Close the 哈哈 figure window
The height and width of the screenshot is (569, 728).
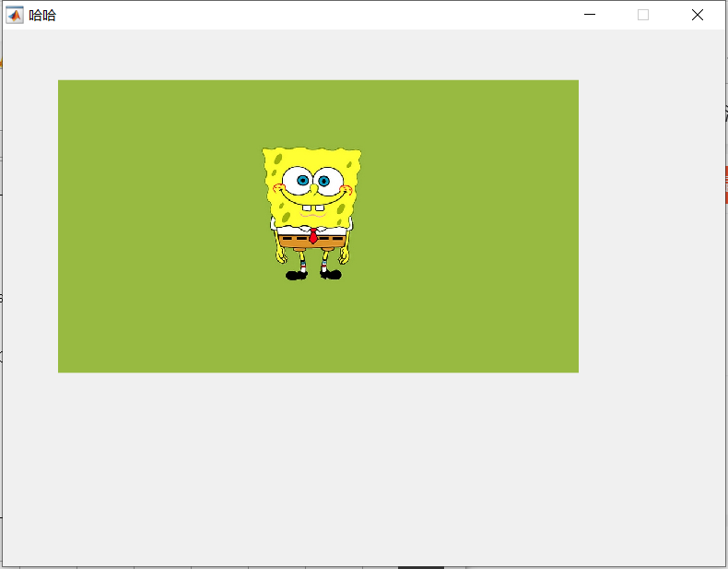tap(698, 15)
